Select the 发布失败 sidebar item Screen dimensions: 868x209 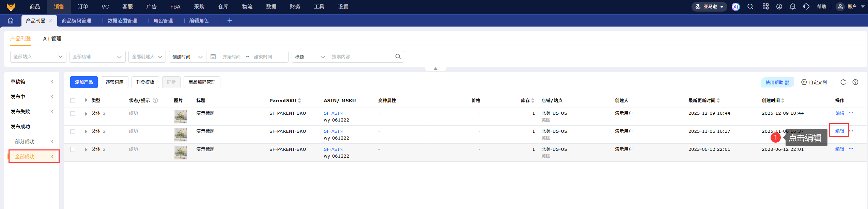32,112
